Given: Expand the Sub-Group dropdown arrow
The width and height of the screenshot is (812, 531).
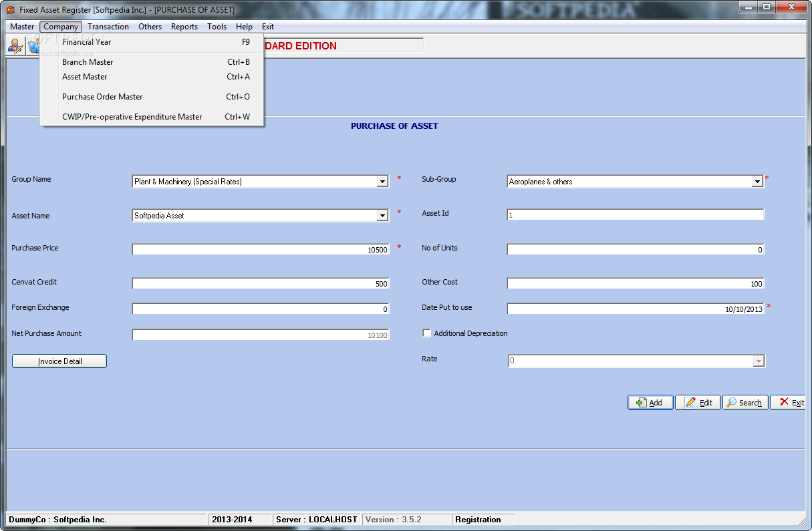Looking at the screenshot, I should [x=757, y=182].
